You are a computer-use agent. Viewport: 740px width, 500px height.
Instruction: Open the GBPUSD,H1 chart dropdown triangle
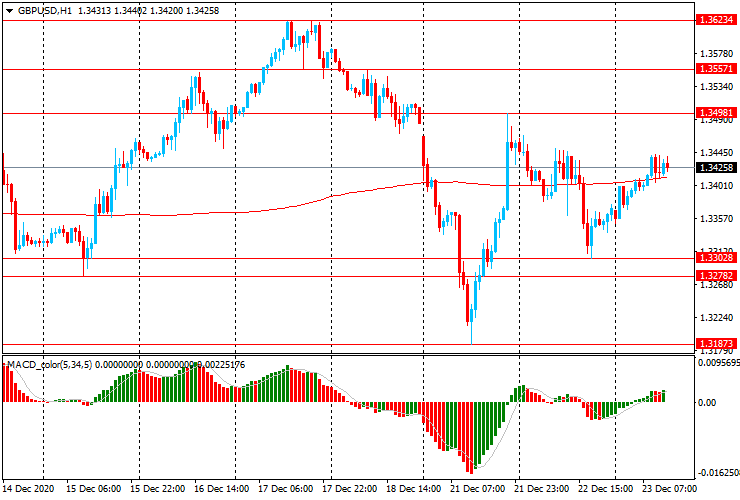pos(9,11)
